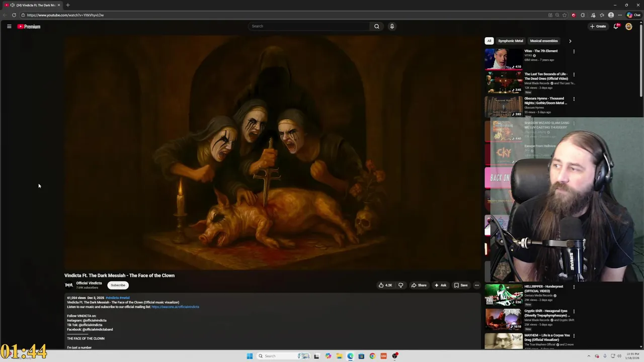Open options for Obscura Hymns video
Viewport: 644px width, 362px height.
[x=574, y=99]
